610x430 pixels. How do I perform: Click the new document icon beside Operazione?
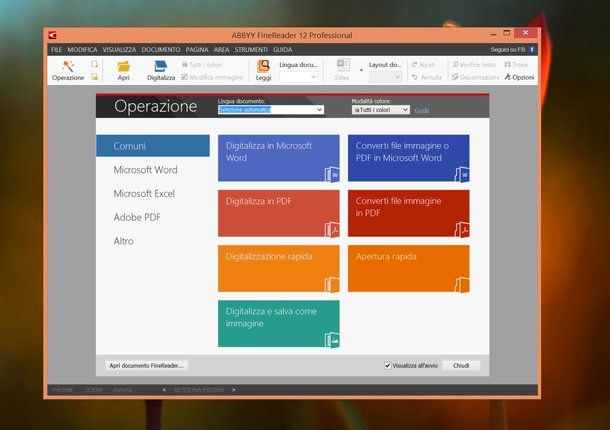(x=95, y=64)
